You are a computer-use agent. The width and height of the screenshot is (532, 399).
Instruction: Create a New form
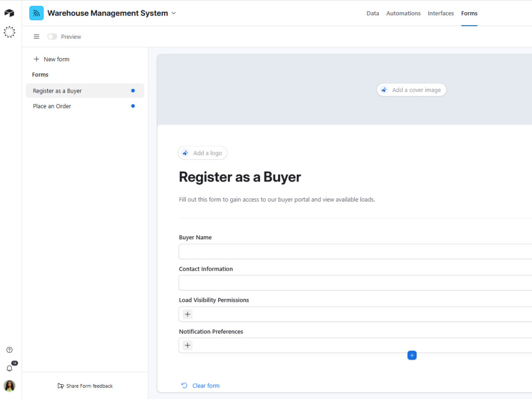pos(51,59)
